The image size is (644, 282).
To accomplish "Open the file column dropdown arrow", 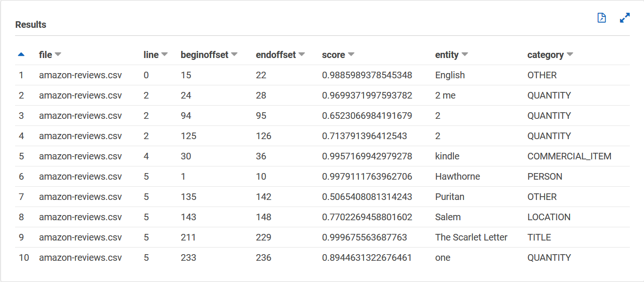I will [x=58, y=55].
